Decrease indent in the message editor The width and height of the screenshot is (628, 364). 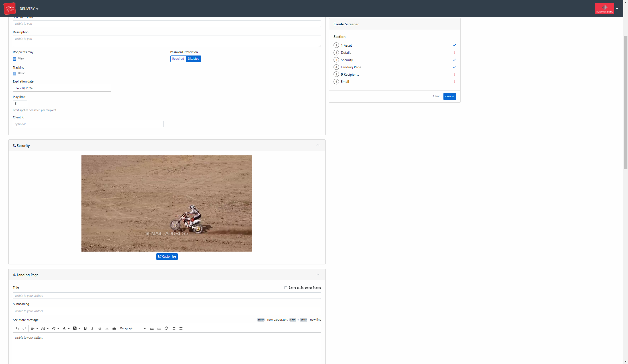159,328
